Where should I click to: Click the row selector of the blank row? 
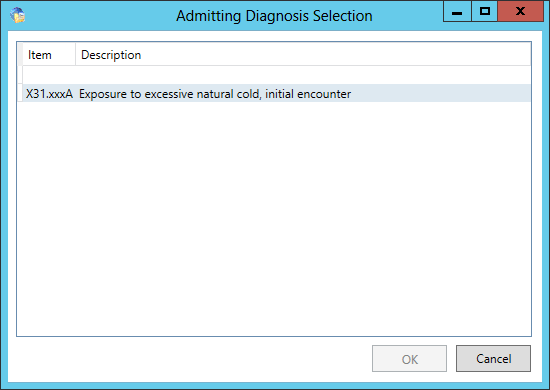[20, 75]
